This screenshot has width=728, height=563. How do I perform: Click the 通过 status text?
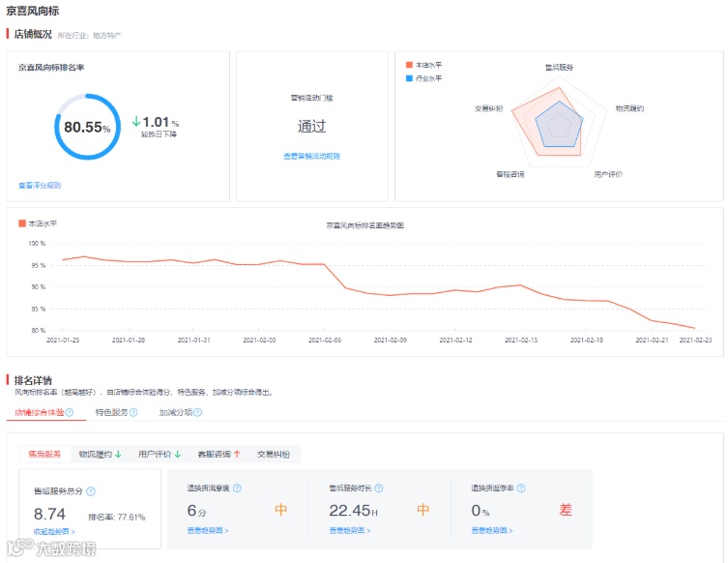pyautogui.click(x=312, y=126)
